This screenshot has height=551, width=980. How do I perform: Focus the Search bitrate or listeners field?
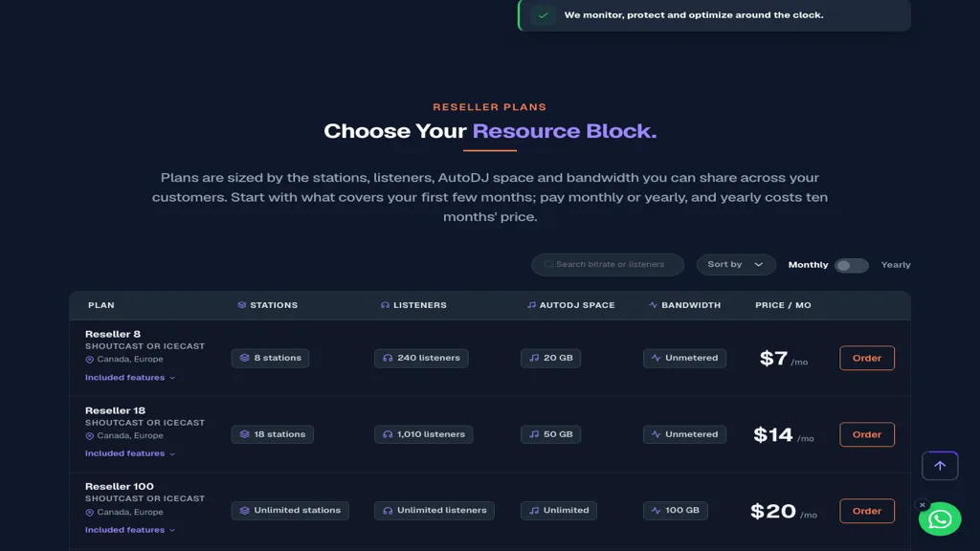point(608,264)
